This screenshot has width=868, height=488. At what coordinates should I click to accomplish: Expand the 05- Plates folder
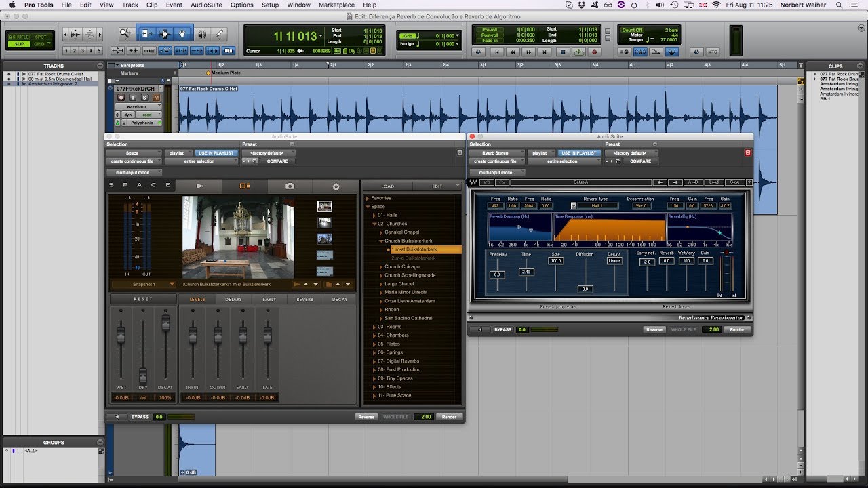374,344
